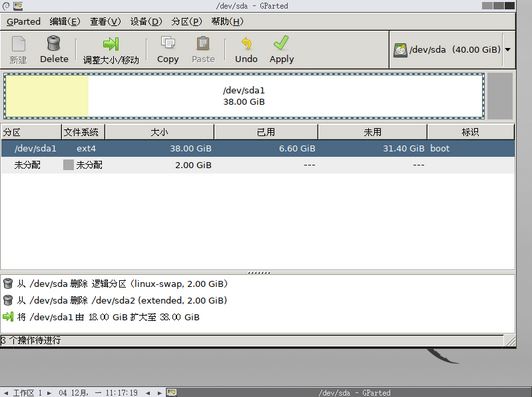Open the 分区(P) menu

186,21
